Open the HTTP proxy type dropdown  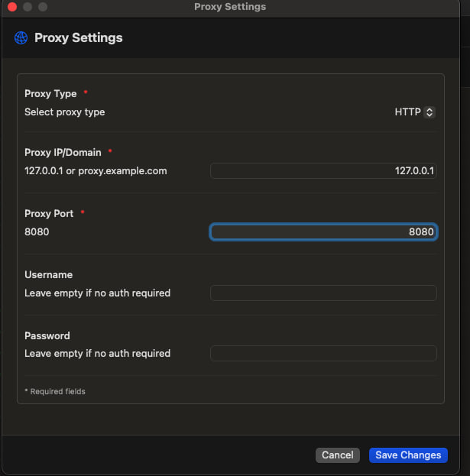point(413,112)
